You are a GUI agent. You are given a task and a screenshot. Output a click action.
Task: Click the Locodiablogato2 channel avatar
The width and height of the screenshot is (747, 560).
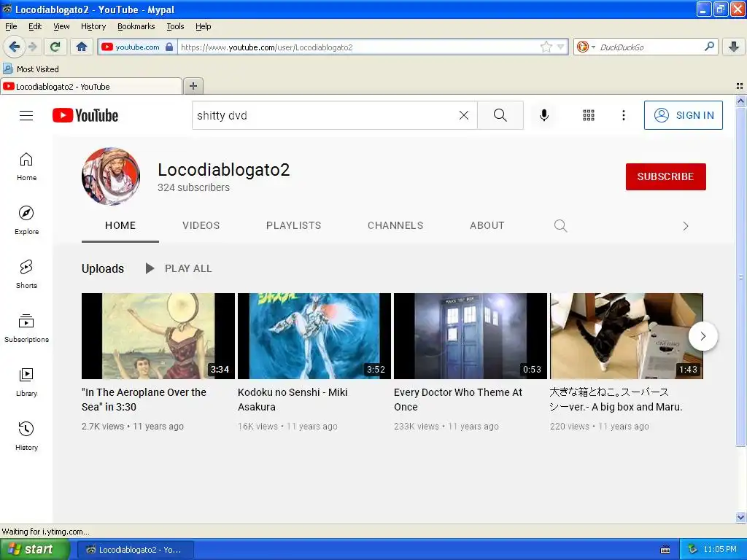coord(111,176)
